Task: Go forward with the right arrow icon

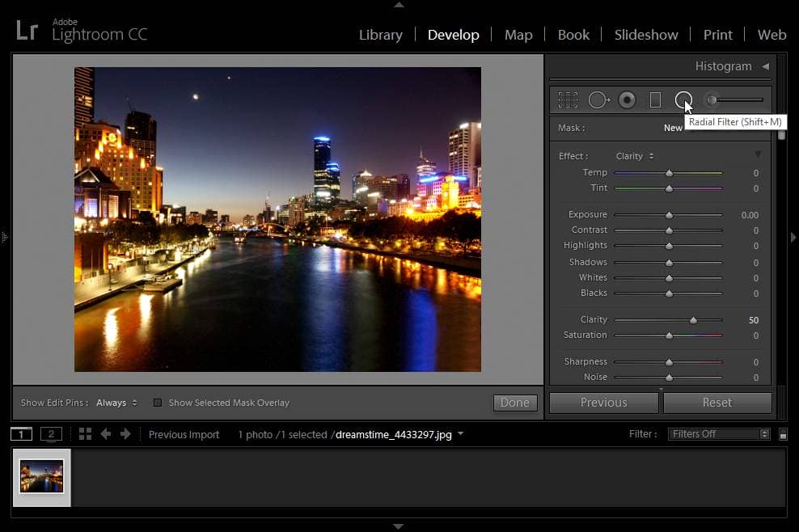Action: point(125,434)
